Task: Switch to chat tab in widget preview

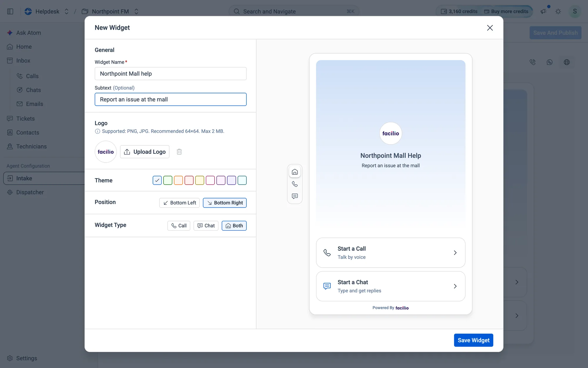Action: [x=295, y=196]
